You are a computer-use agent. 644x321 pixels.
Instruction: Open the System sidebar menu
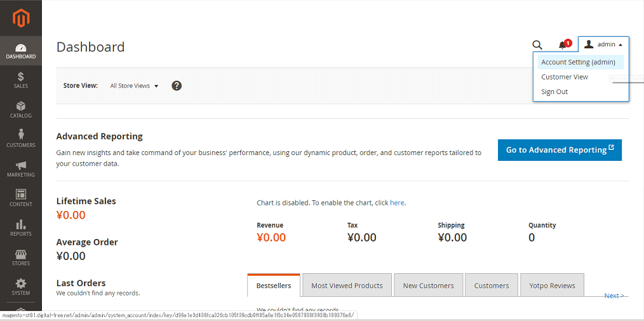pos(20,288)
